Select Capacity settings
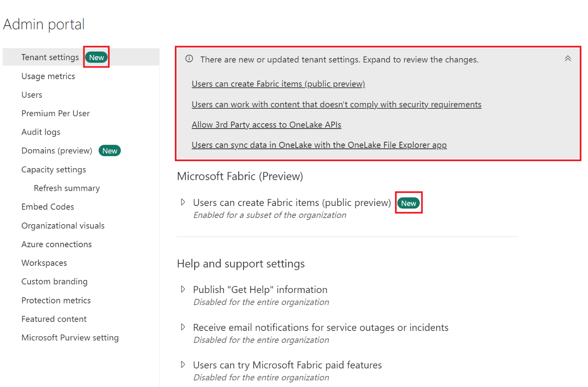 pyautogui.click(x=54, y=169)
